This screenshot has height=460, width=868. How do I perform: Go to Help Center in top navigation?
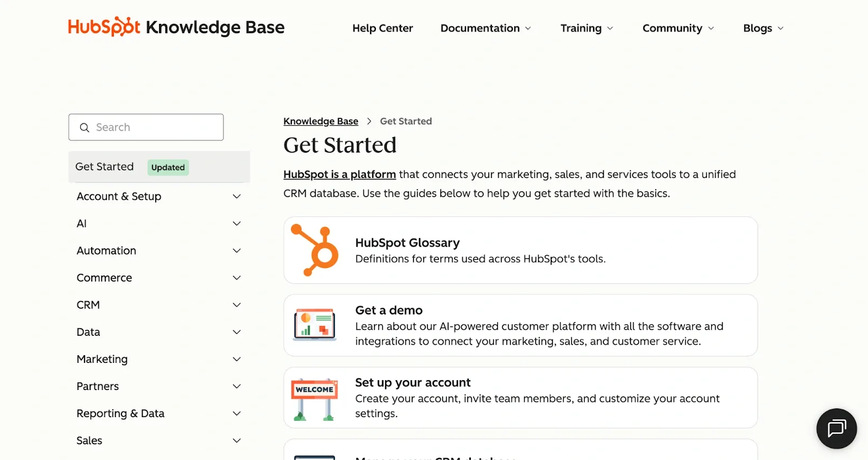pos(382,28)
